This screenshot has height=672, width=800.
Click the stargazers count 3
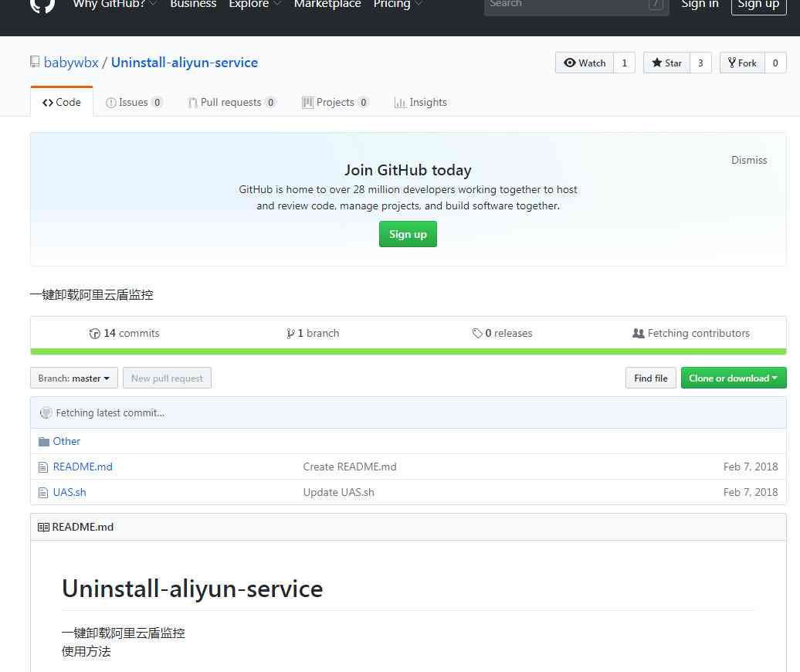[700, 63]
